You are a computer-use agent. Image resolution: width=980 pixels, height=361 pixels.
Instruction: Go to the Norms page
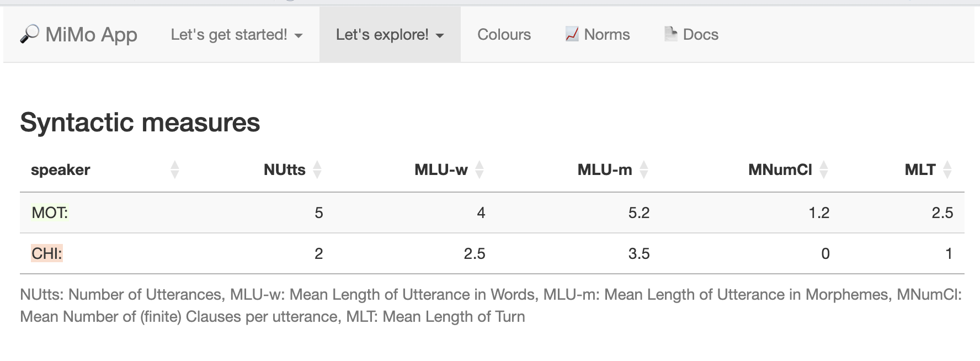coord(606,35)
